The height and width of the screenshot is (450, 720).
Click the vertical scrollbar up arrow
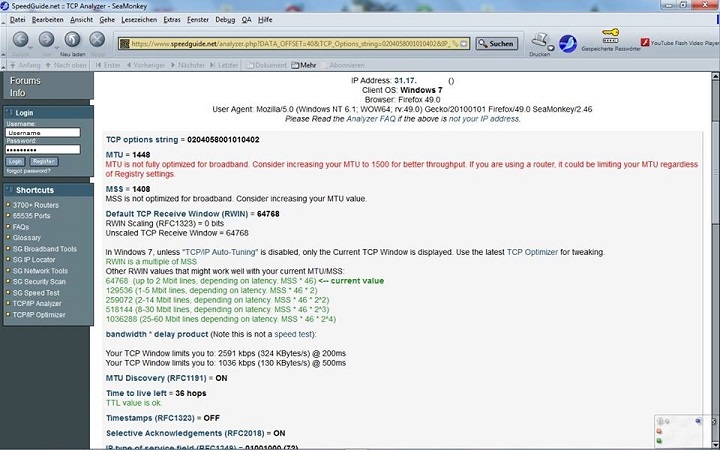pyautogui.click(x=715, y=76)
